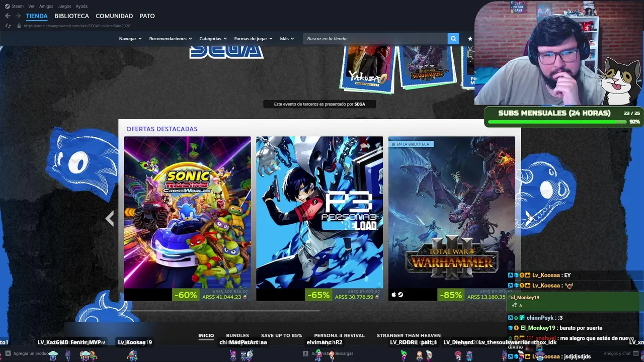Click the plus icon beside Agregar un producto
The image size is (644, 362).
(8, 353)
